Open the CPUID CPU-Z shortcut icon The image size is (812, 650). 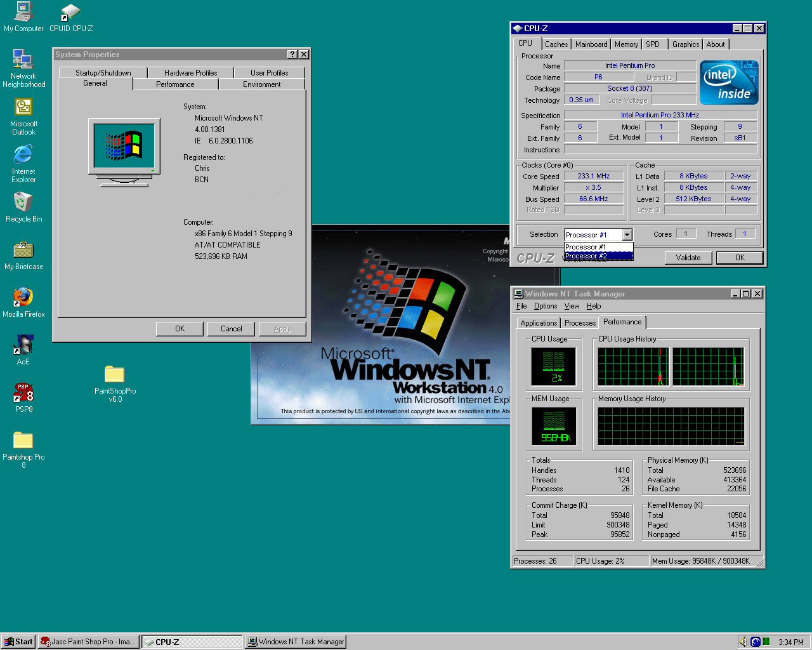coord(70,12)
